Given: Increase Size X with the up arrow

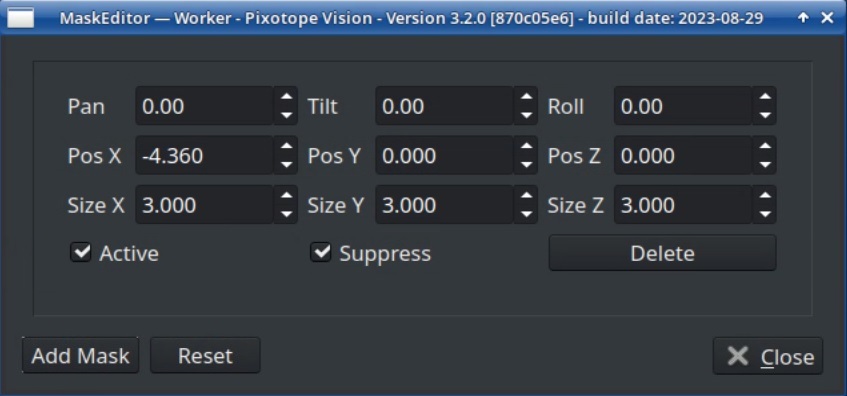Looking at the screenshot, I should coord(286,196).
